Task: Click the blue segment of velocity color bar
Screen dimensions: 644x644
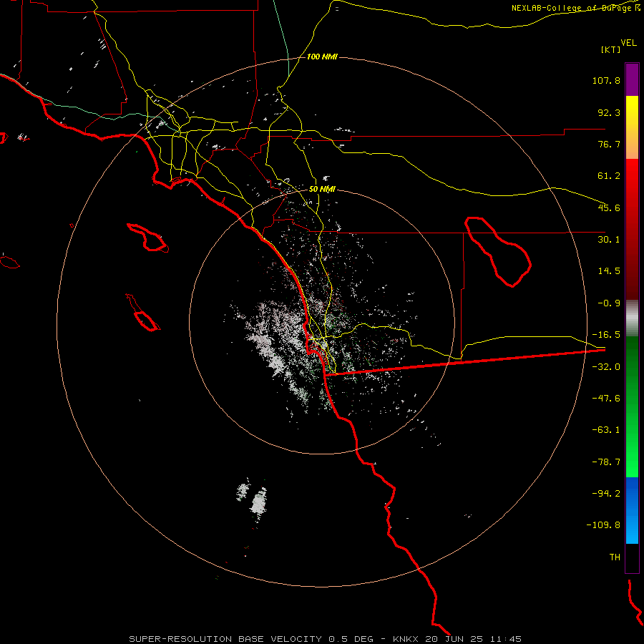Action: [632, 510]
